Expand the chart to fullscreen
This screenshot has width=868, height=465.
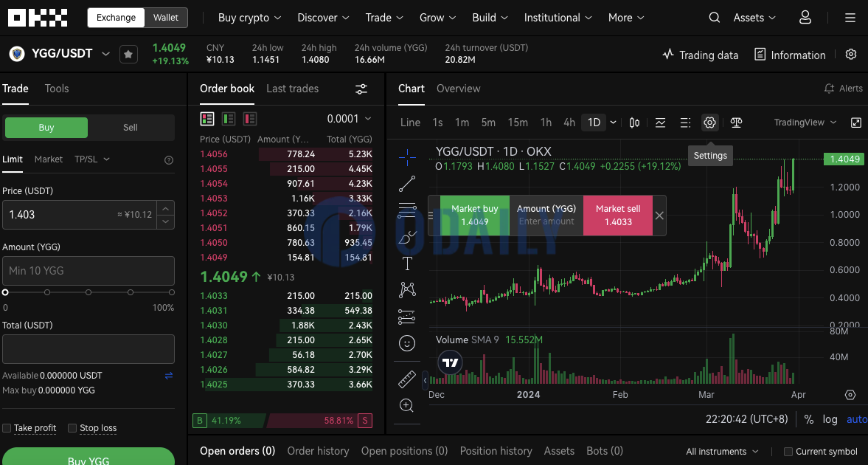pyautogui.click(x=855, y=123)
